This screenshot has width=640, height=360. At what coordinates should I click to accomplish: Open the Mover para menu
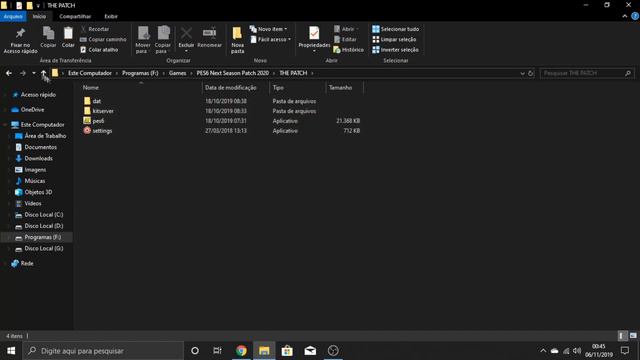click(x=143, y=40)
